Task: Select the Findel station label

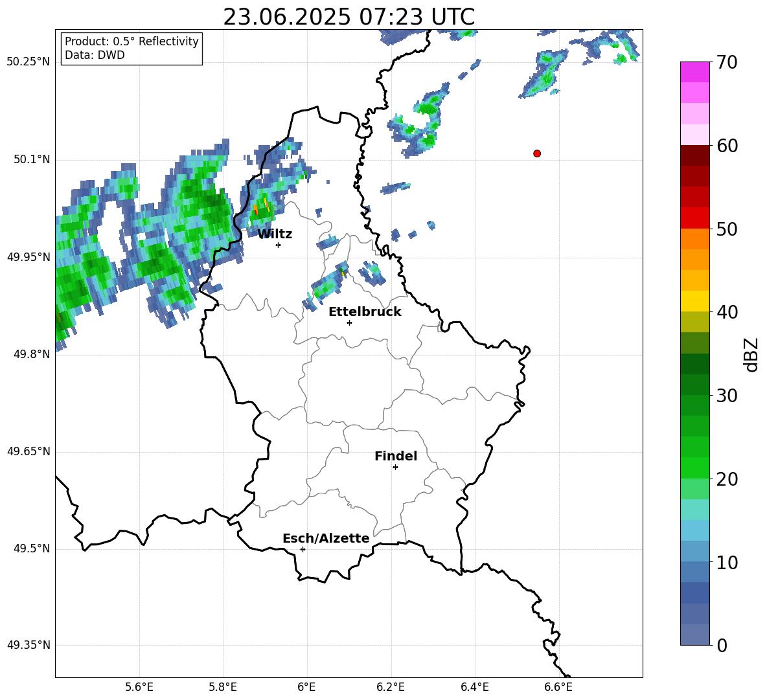Action: click(x=396, y=456)
